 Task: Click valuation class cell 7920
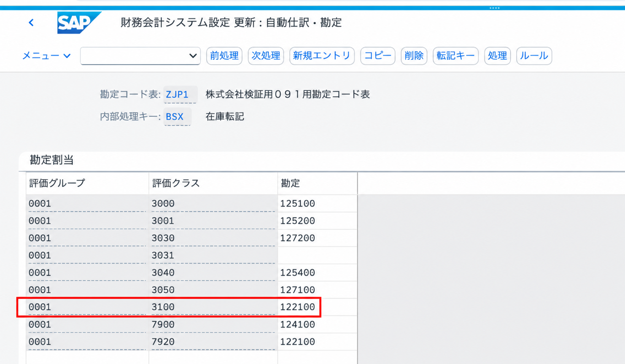click(213, 342)
